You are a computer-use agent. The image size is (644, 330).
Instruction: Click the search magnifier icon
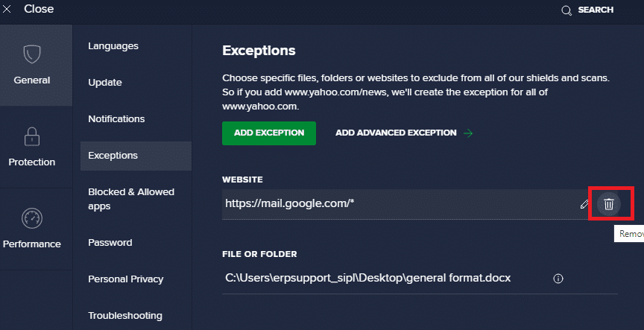point(566,10)
